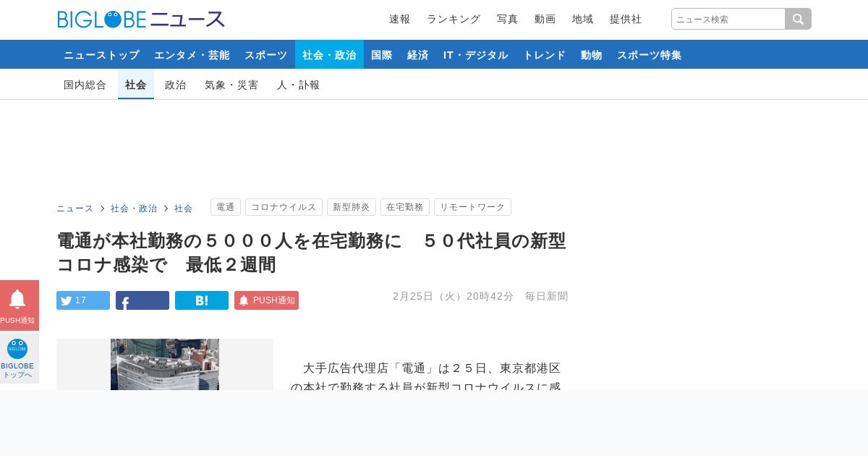Select スポーツ特集 navigation item
The height and width of the screenshot is (456, 868).
click(x=649, y=54)
